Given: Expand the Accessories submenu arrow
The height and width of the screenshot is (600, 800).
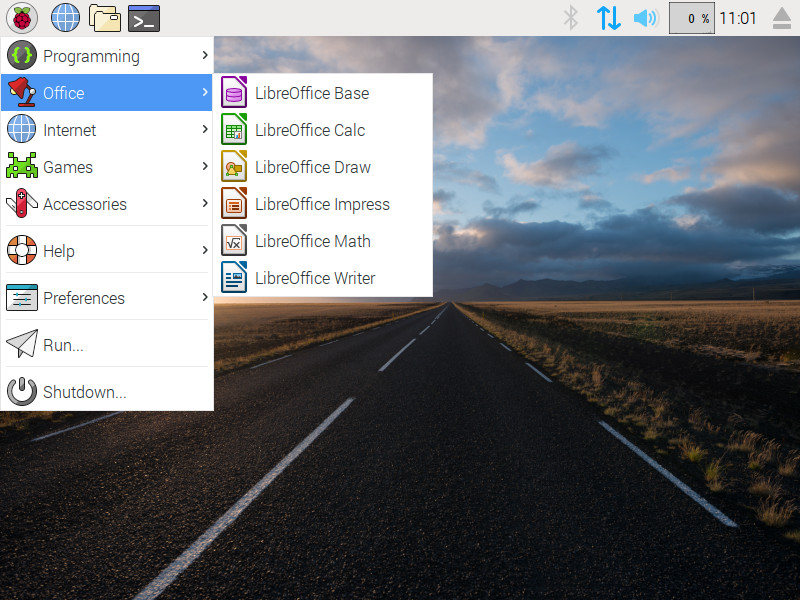Looking at the screenshot, I should coord(205,203).
